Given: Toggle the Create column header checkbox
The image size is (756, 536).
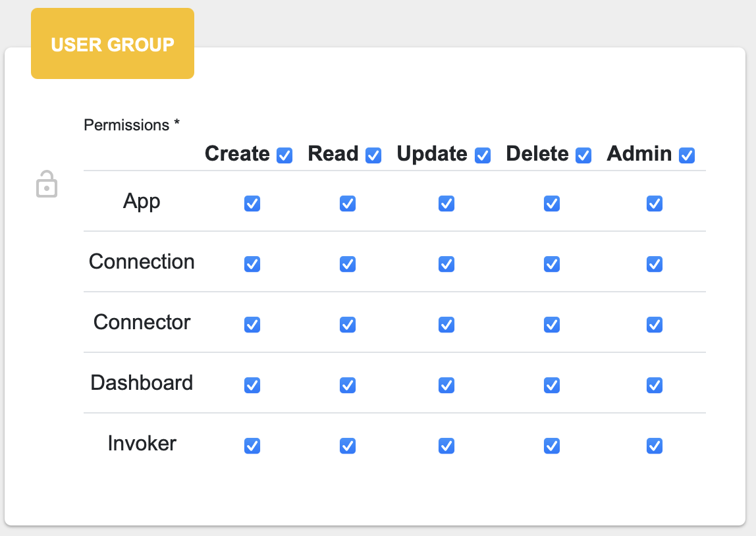Looking at the screenshot, I should 284,155.
